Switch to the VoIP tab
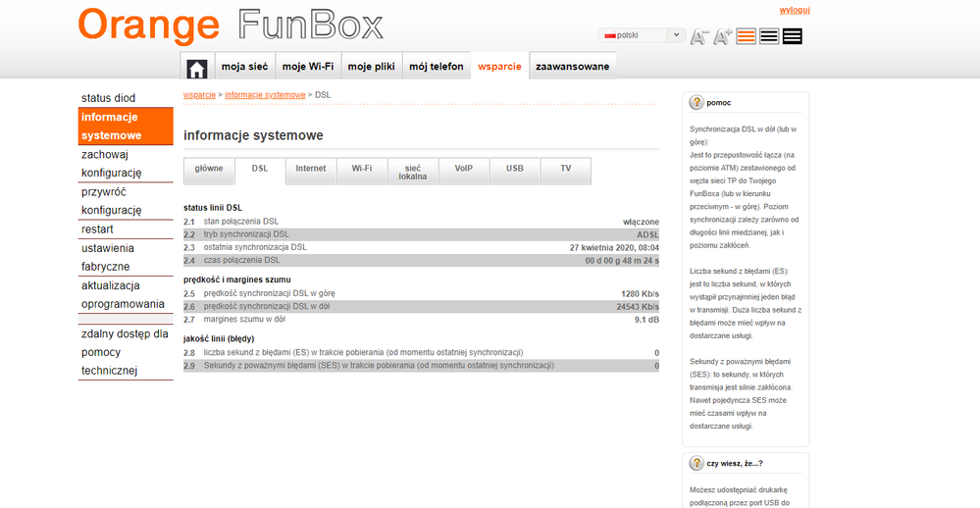 [x=464, y=169]
